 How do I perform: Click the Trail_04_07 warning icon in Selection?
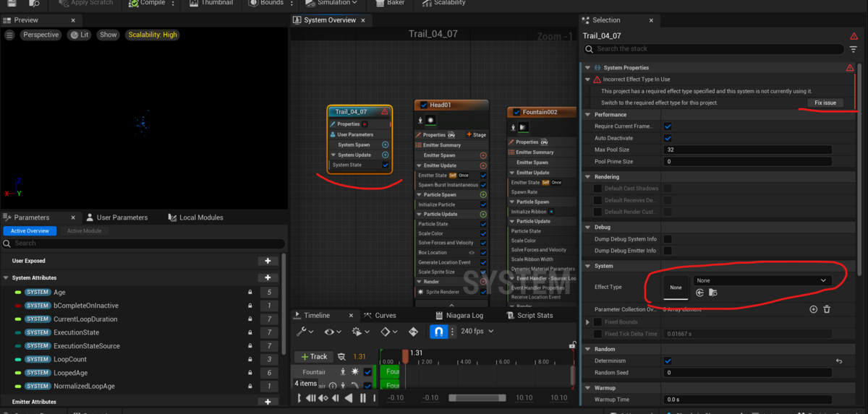tap(854, 35)
